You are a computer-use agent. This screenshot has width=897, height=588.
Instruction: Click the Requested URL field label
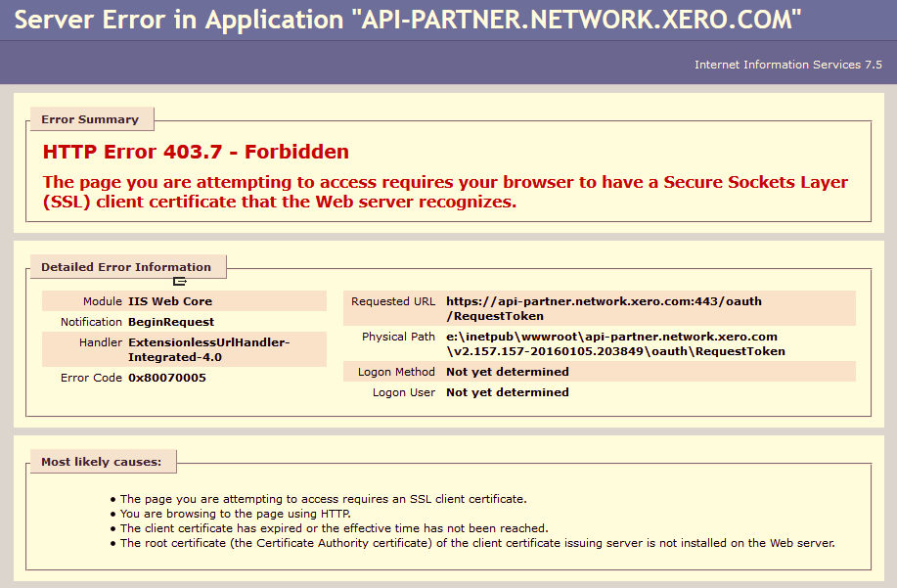coord(393,301)
